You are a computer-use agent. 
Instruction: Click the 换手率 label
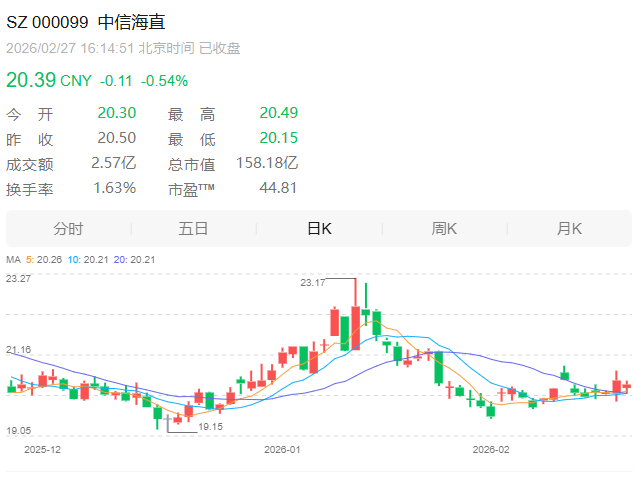pyautogui.click(x=29, y=190)
